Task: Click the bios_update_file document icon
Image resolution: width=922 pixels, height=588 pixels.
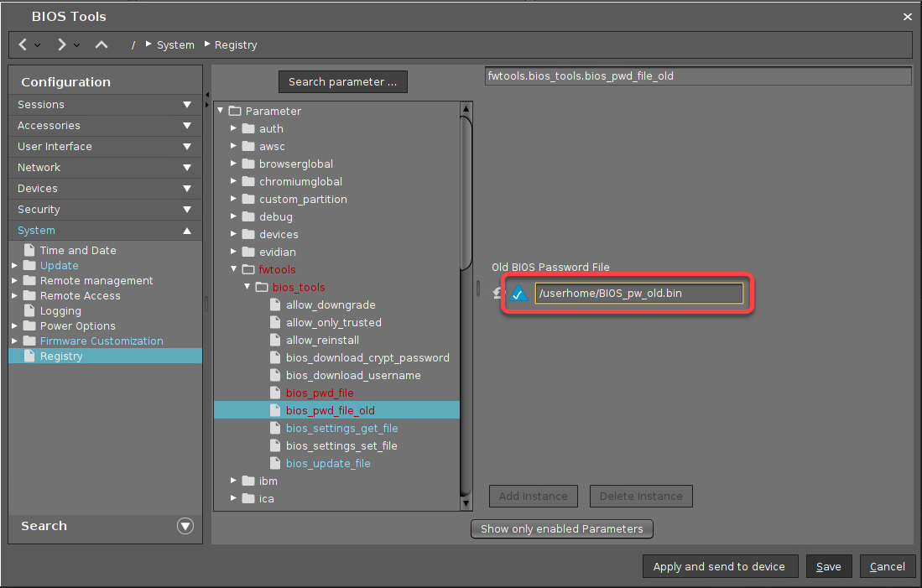Action: coord(275,464)
